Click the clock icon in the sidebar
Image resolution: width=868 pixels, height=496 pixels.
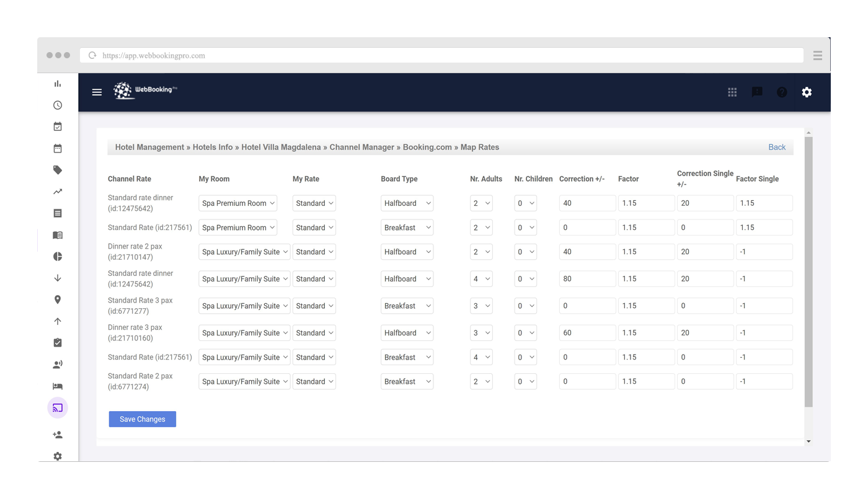(x=58, y=105)
